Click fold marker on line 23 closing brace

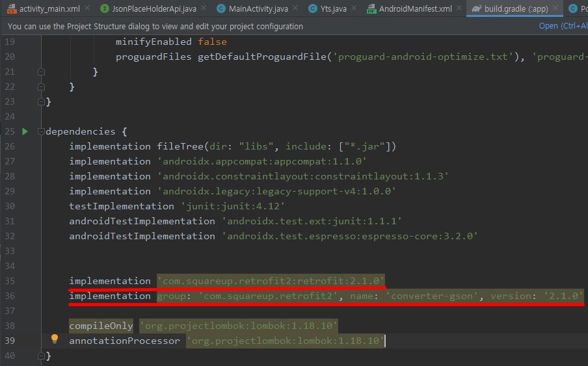tap(41, 101)
